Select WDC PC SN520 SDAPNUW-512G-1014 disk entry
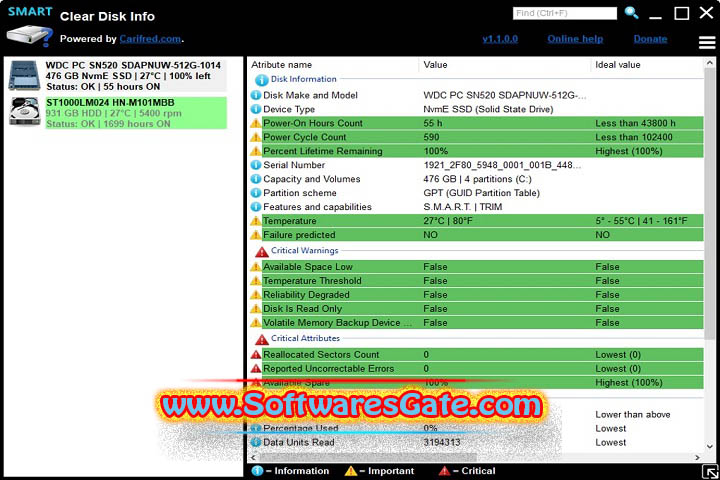The height and width of the screenshot is (480, 720). (135, 76)
